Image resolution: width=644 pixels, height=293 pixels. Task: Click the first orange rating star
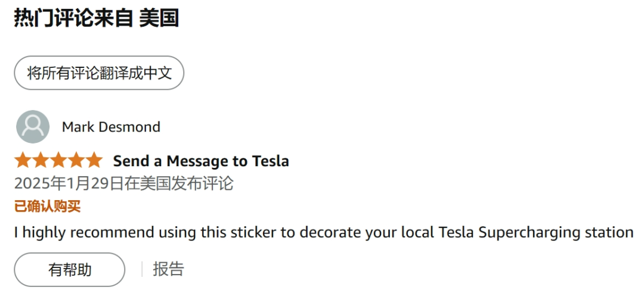(23, 160)
